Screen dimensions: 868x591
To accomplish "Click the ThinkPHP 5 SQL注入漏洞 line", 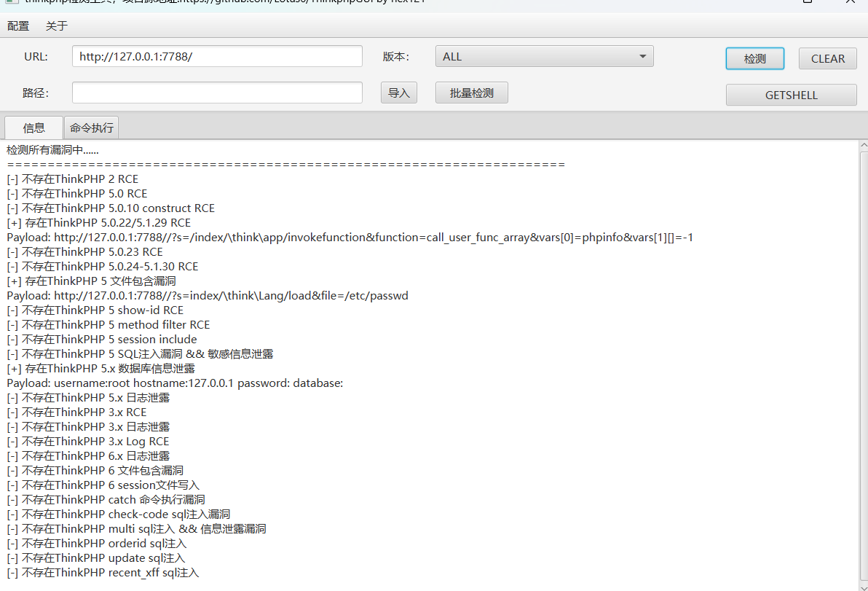I will click(x=140, y=354).
